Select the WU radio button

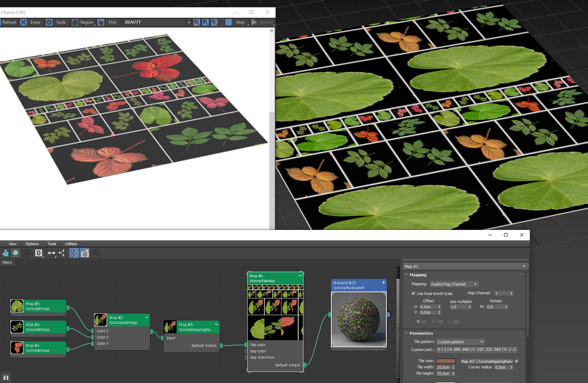(x=449, y=322)
